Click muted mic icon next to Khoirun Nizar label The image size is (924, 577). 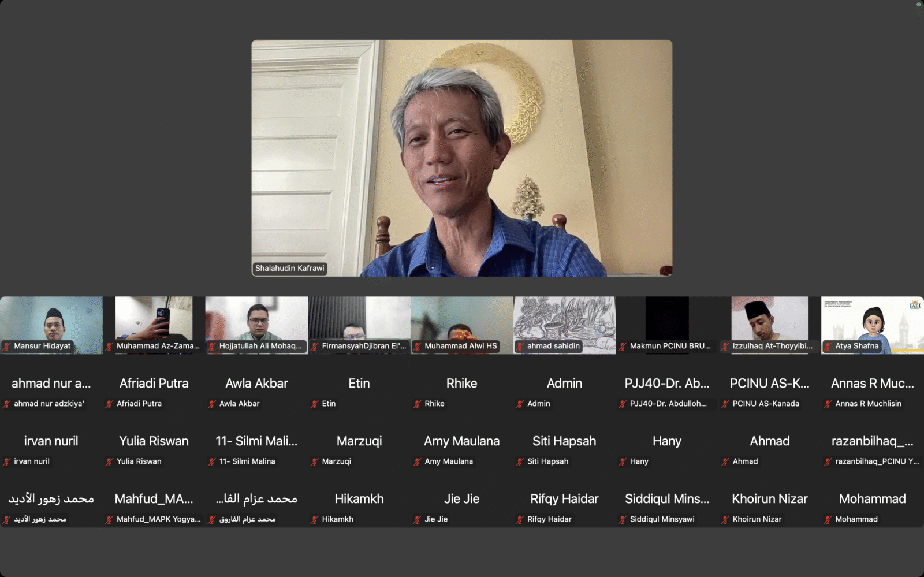(725, 520)
